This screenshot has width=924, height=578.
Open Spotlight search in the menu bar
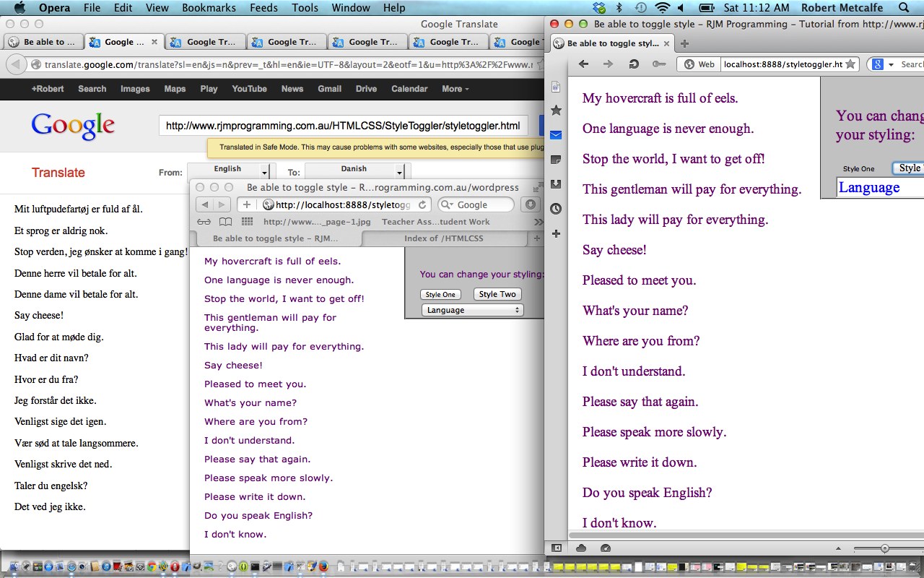coord(904,8)
